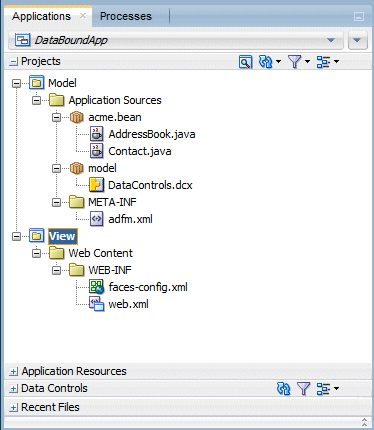Collapse the Projects section
The width and height of the screenshot is (374, 430).
14,62
